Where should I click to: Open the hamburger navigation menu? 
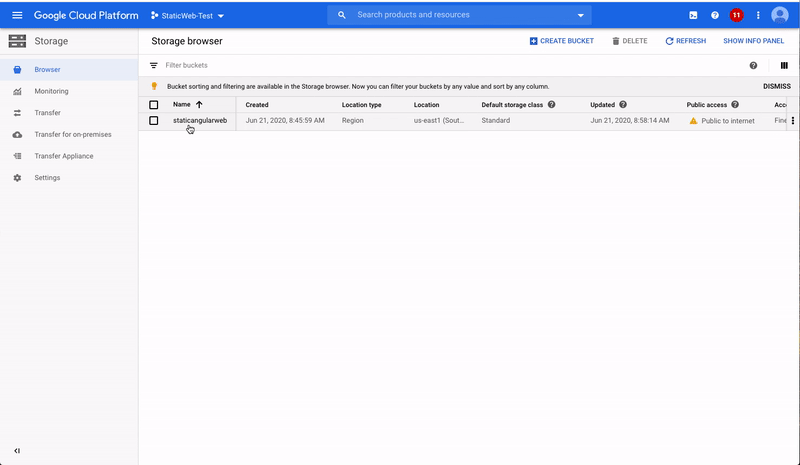tap(17, 15)
